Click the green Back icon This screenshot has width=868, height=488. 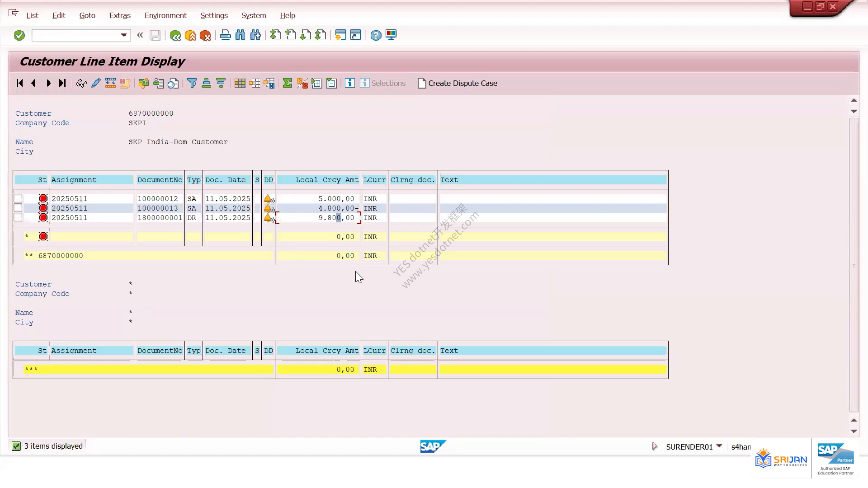(x=175, y=35)
